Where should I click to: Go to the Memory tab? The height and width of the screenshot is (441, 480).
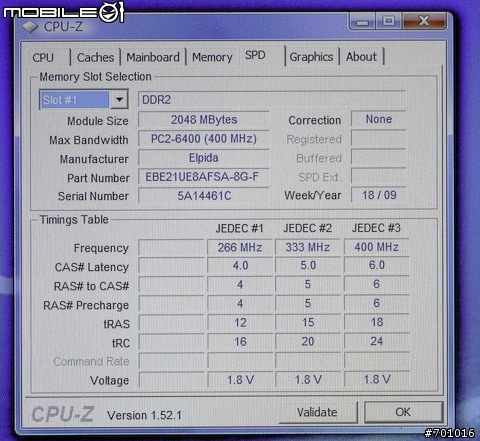click(x=212, y=57)
